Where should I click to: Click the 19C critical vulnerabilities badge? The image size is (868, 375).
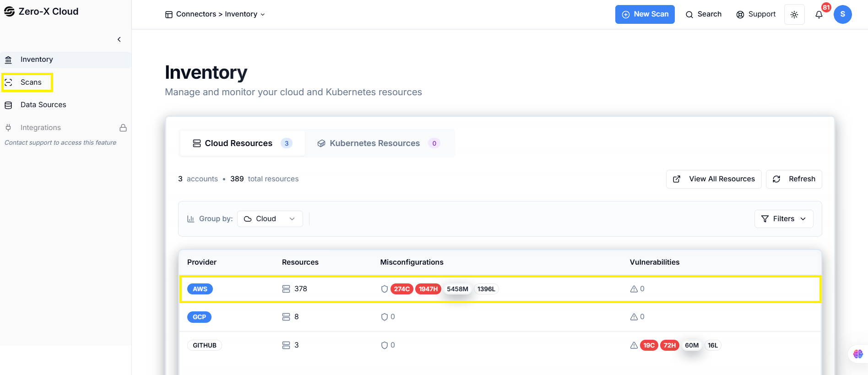click(649, 345)
